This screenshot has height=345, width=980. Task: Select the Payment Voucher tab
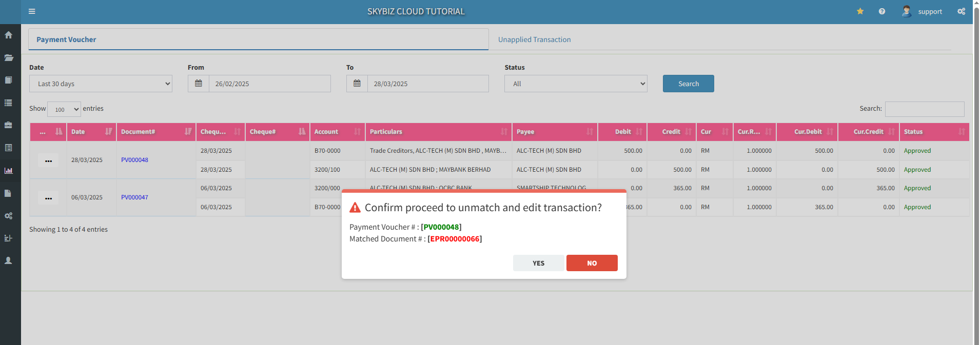tap(66, 39)
